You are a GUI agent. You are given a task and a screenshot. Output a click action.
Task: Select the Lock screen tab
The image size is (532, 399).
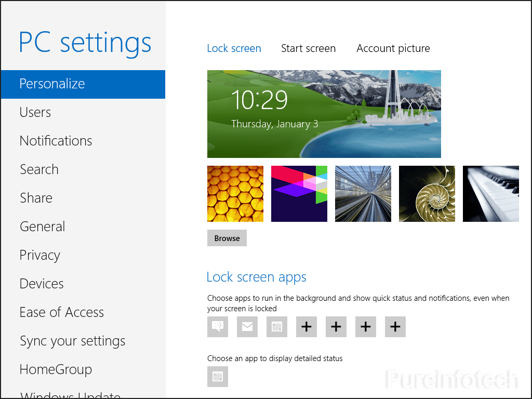[234, 48]
